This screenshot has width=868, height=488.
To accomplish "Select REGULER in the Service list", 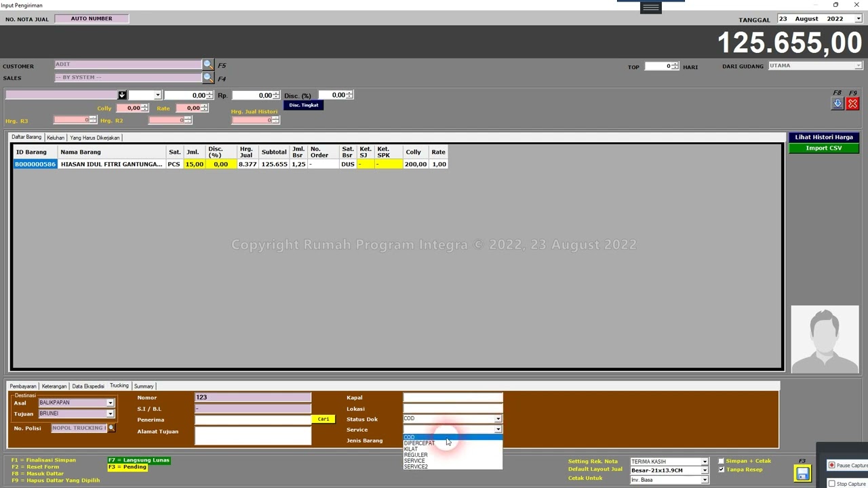I will click(x=452, y=455).
